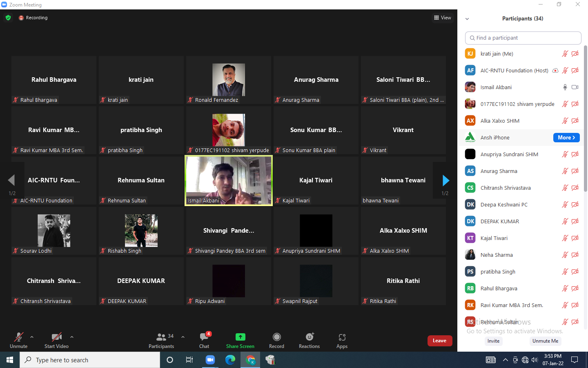This screenshot has width=588, height=368.
Task: Open the Reactions menu icon
Action: point(310,337)
